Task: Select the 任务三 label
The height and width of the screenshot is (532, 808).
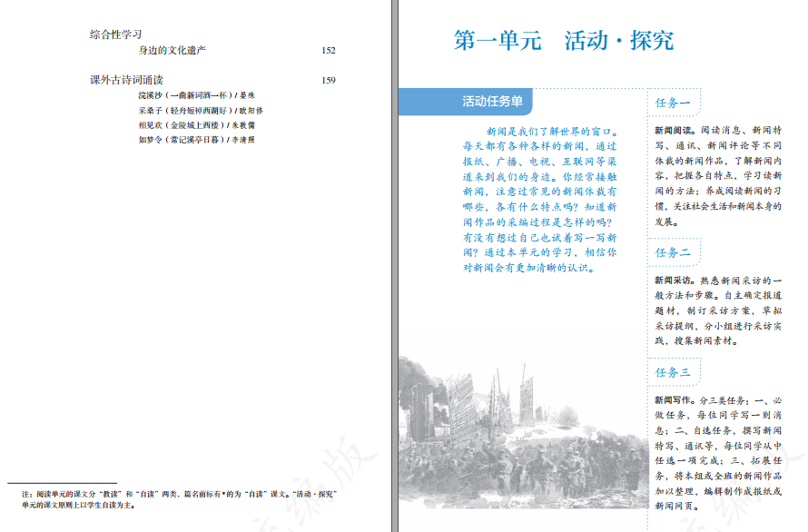Action: coord(673,372)
